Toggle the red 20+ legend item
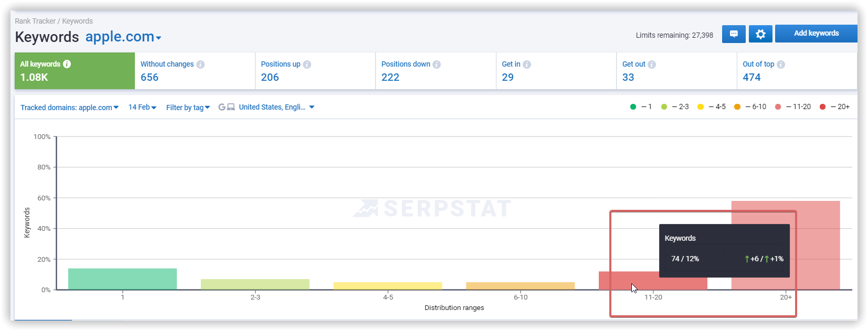 click(834, 106)
